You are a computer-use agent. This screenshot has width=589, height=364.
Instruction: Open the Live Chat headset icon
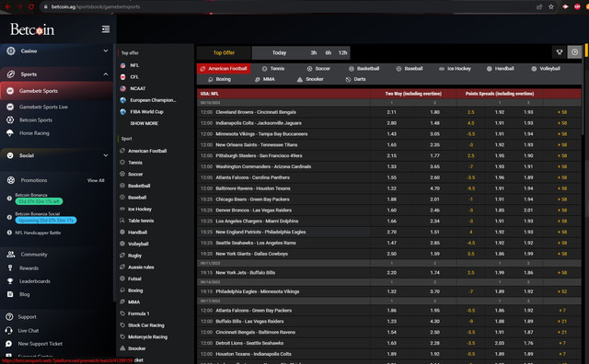click(9, 331)
